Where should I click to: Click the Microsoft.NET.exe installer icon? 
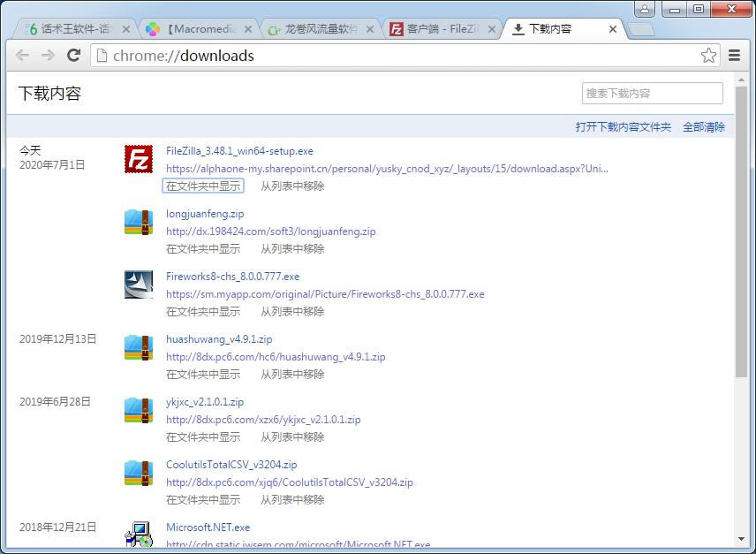[x=139, y=535]
